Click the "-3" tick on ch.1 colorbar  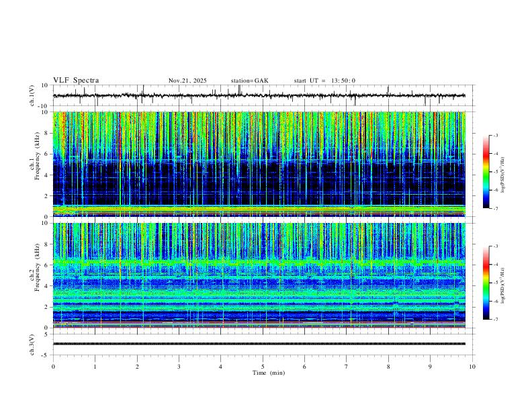[495, 135]
